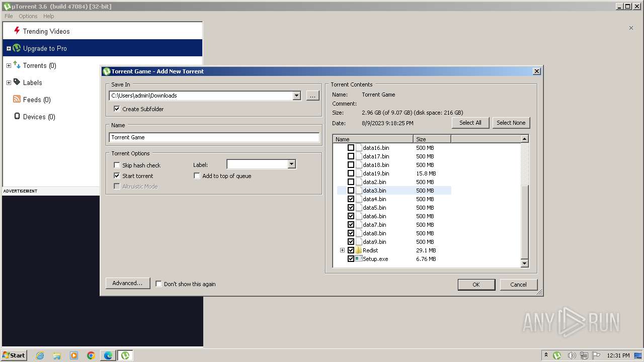Click the Action Center flag tray icon

pos(596,355)
